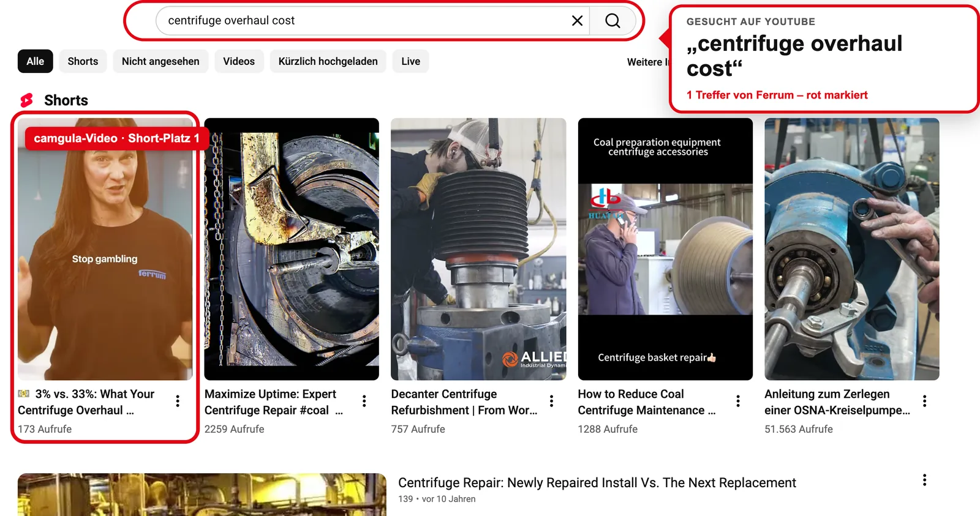The height and width of the screenshot is (516, 980).
Task: Open options menu for 'Maximize Uptime' short
Action: (x=364, y=401)
